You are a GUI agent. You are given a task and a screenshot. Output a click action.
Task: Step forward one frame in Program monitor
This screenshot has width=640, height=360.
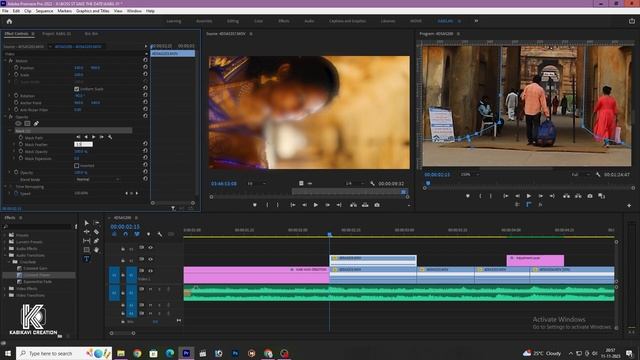(x=540, y=196)
